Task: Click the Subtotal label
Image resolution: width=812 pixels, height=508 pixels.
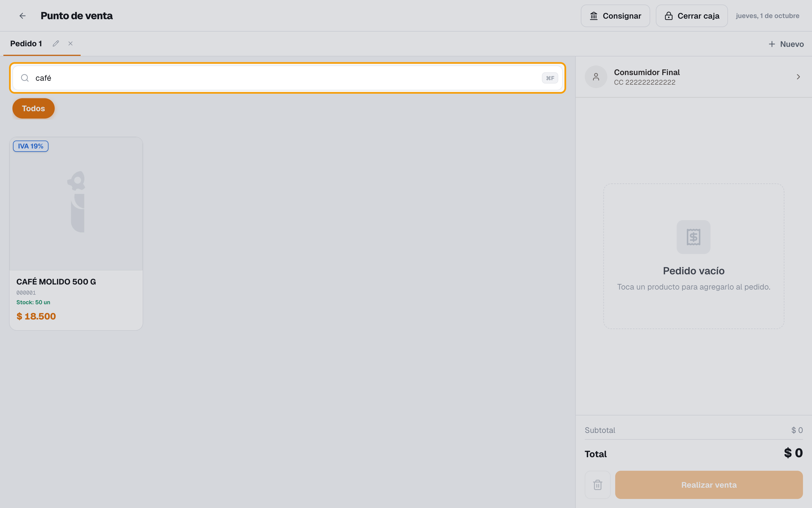Action: (x=600, y=430)
